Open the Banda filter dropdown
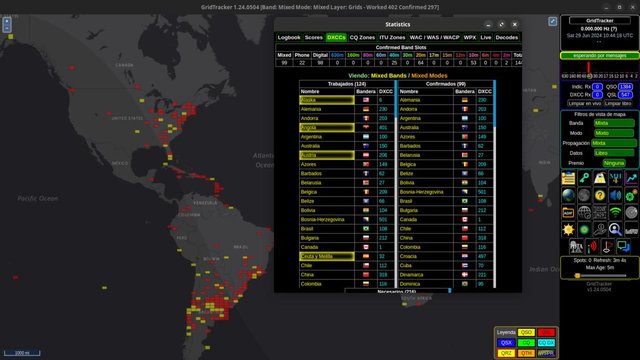This screenshot has height=360, width=640. click(x=614, y=123)
